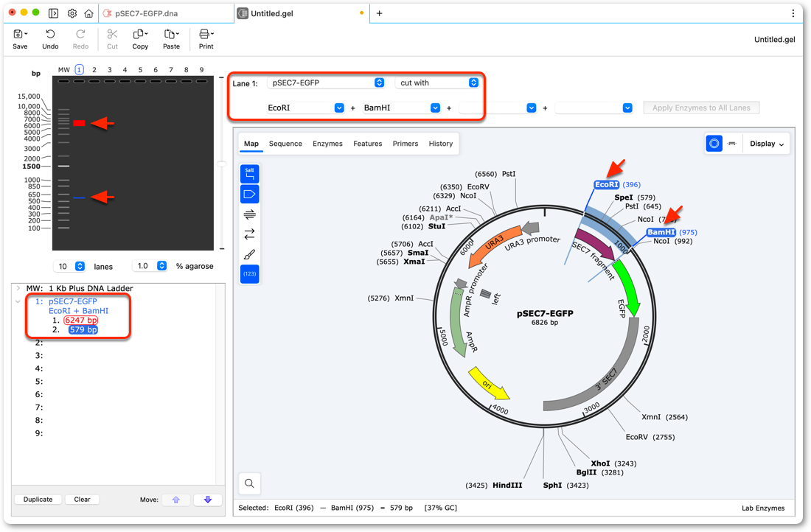The width and height of the screenshot is (811, 532).
Task: Open the 'cut with' action dropdown
Action: point(437,83)
